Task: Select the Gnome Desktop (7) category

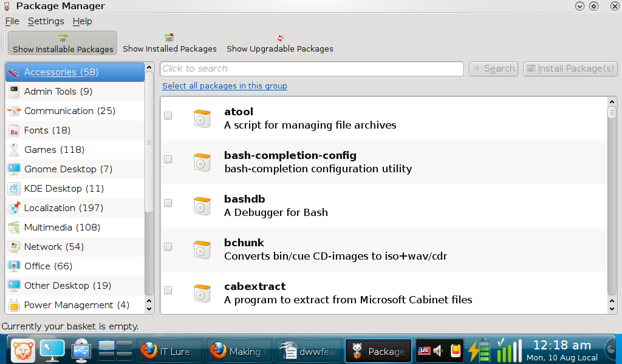Action: point(75,169)
